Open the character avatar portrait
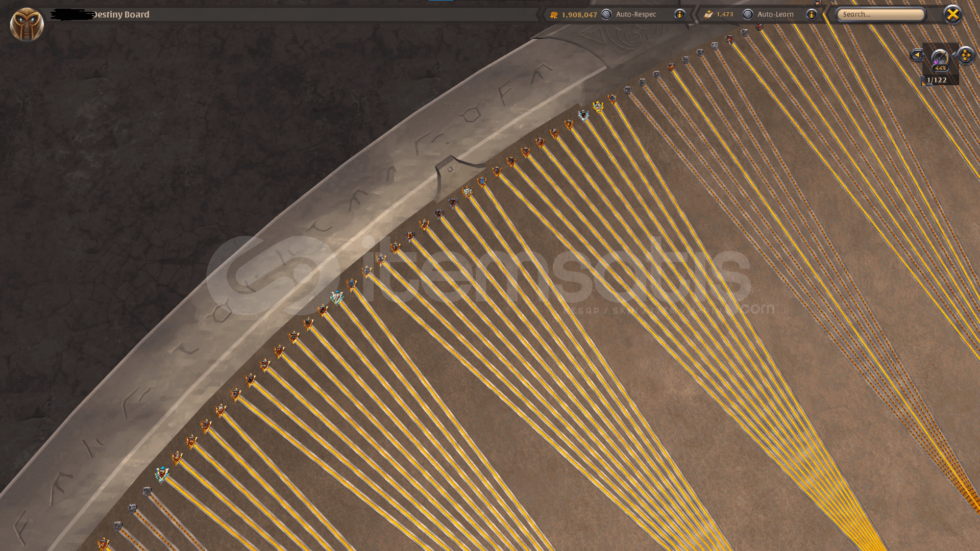 (27, 24)
